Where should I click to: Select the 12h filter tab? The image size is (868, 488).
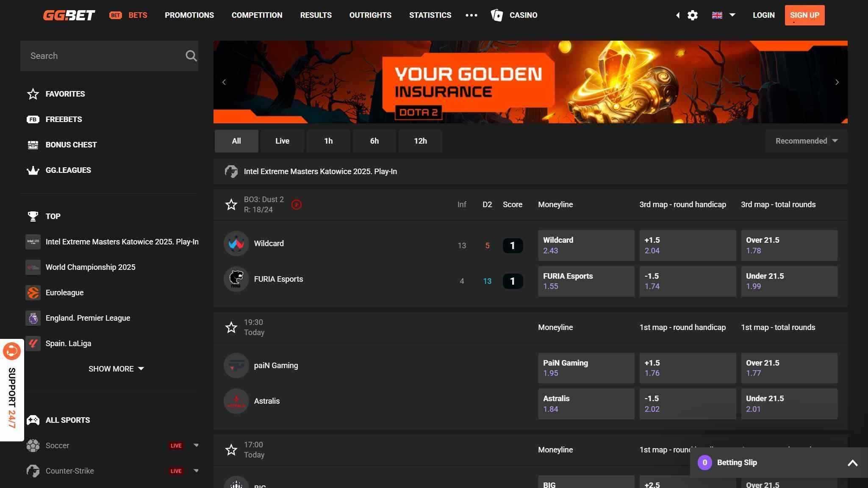pos(420,141)
